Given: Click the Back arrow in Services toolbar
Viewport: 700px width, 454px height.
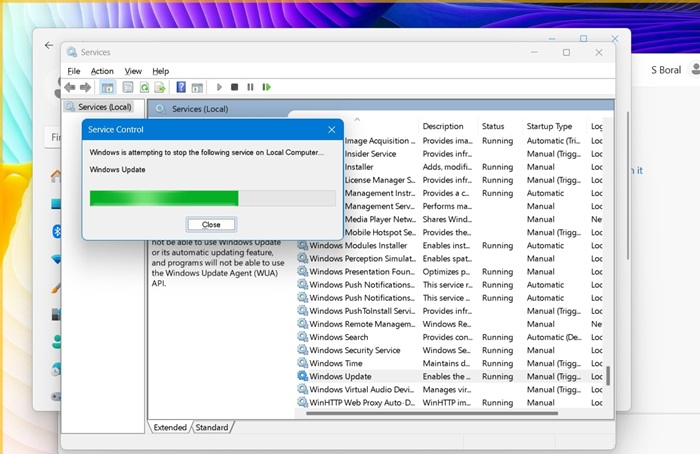Looking at the screenshot, I should (70, 87).
